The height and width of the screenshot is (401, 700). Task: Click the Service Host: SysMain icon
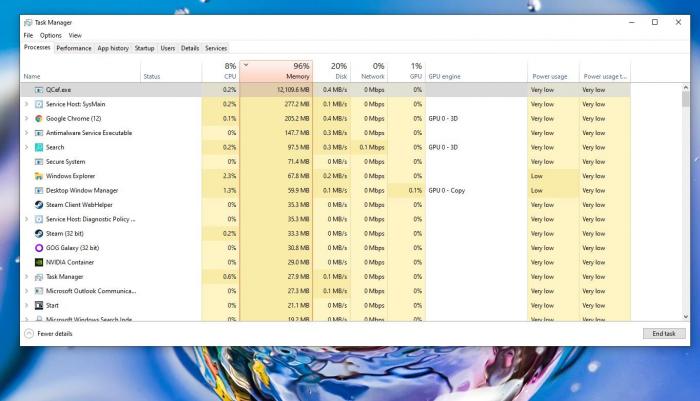pyautogui.click(x=39, y=104)
